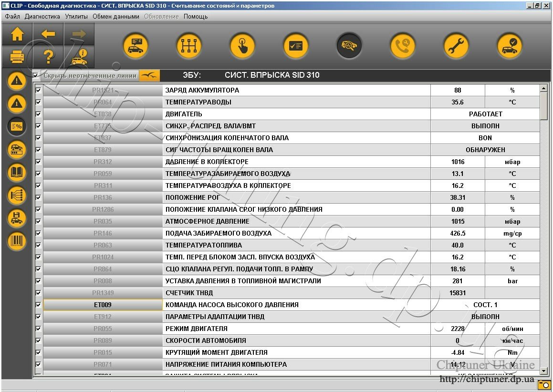Select the touch hand pointer icon

click(242, 46)
